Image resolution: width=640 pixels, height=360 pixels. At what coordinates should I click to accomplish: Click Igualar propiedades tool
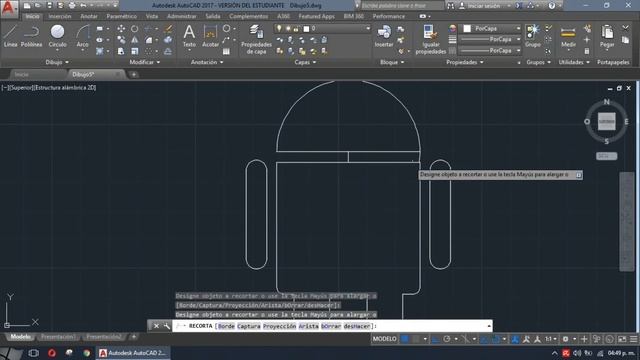(430, 39)
